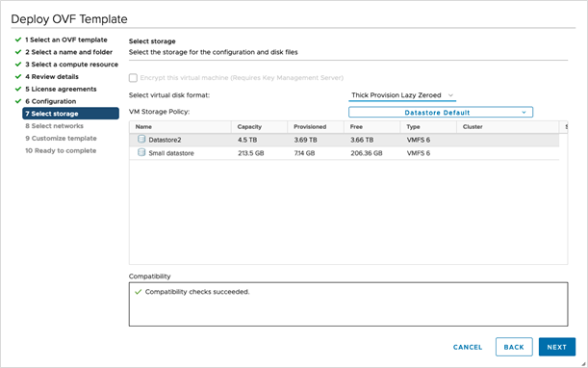This screenshot has height=368, width=588.
Task: Click green checkmark beside Select a compute resource
Action: (18, 65)
